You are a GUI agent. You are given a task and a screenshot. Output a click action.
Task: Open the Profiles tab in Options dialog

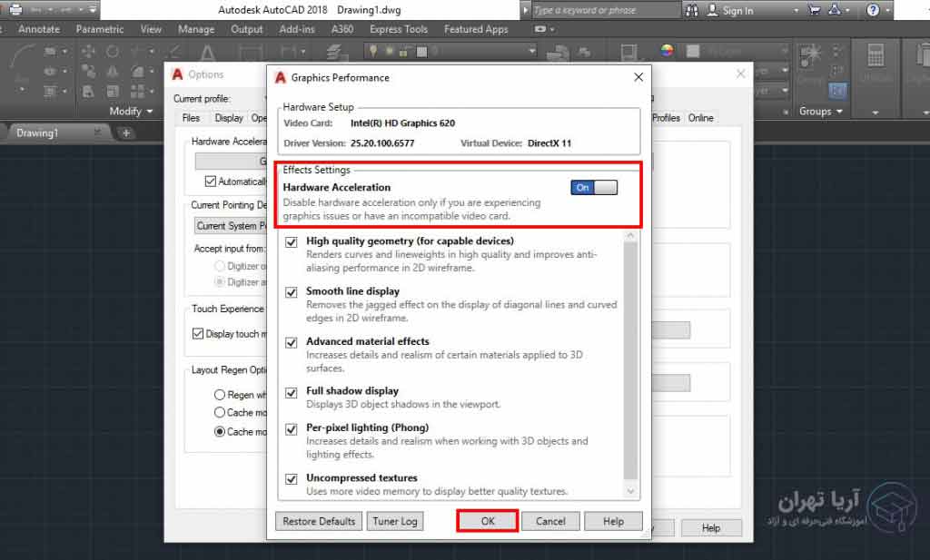coord(666,118)
